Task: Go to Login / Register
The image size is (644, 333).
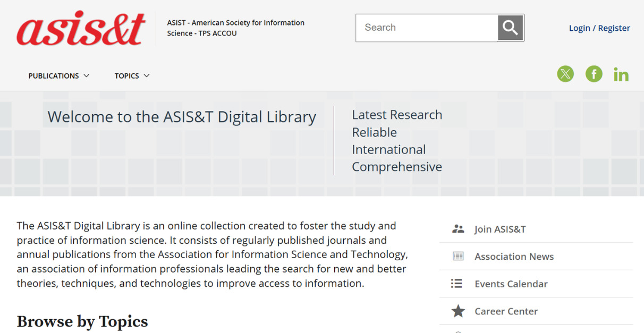Action: coord(599,28)
